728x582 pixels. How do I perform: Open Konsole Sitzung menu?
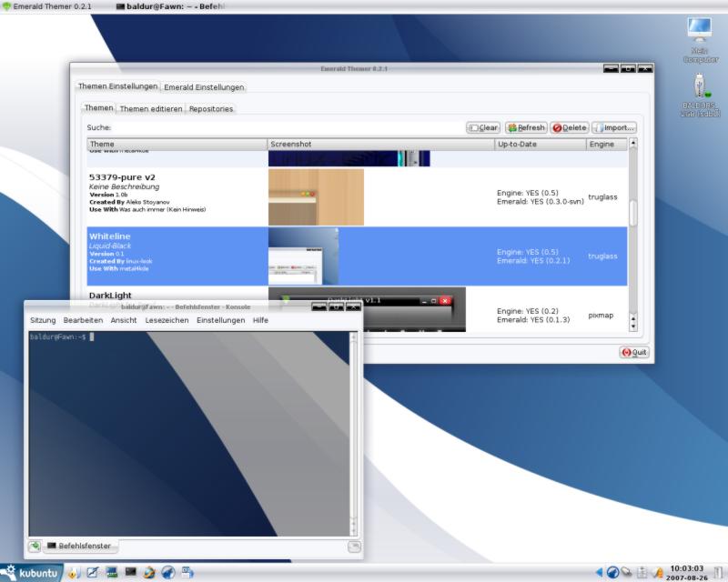click(x=43, y=320)
